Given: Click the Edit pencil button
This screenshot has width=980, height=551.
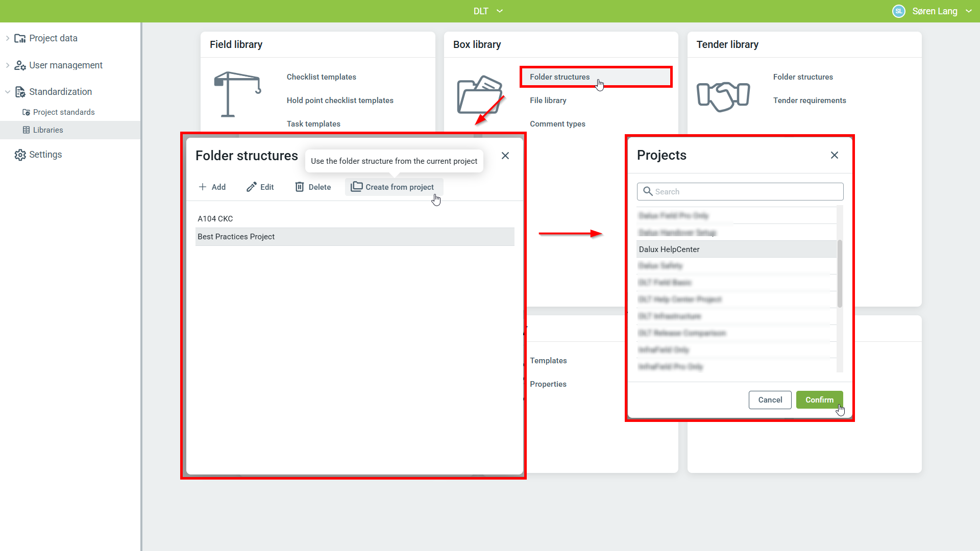Looking at the screenshot, I should [x=260, y=187].
